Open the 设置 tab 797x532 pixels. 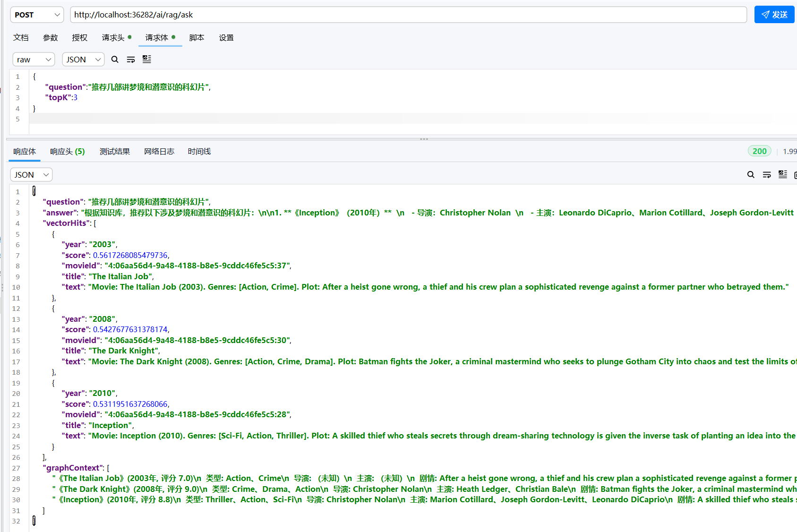[x=226, y=37]
